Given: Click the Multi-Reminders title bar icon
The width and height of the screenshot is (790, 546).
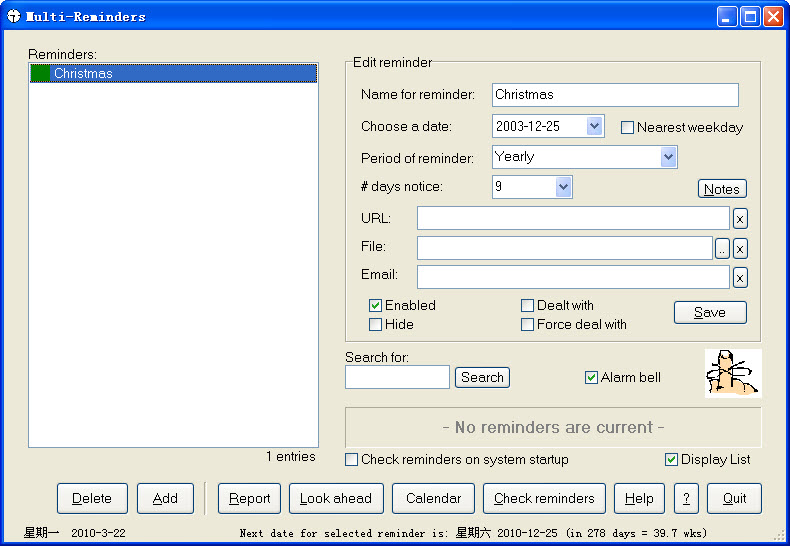Looking at the screenshot, I should (x=14, y=16).
